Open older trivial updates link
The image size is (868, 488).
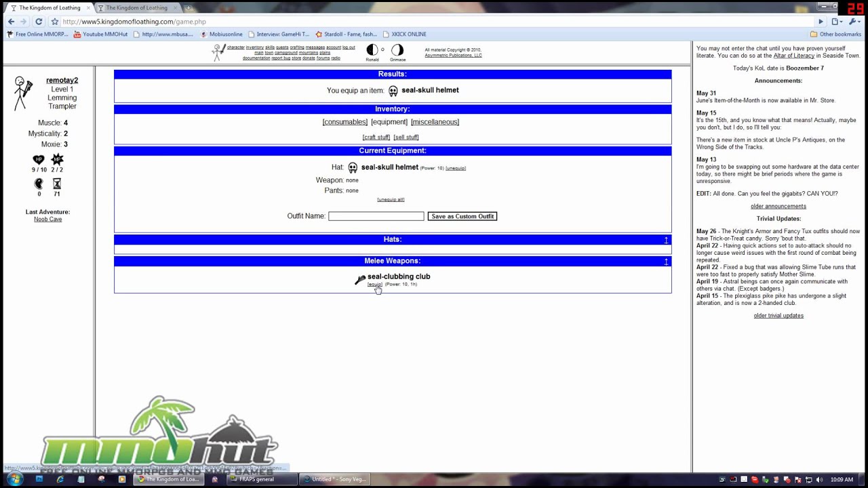[778, 315]
